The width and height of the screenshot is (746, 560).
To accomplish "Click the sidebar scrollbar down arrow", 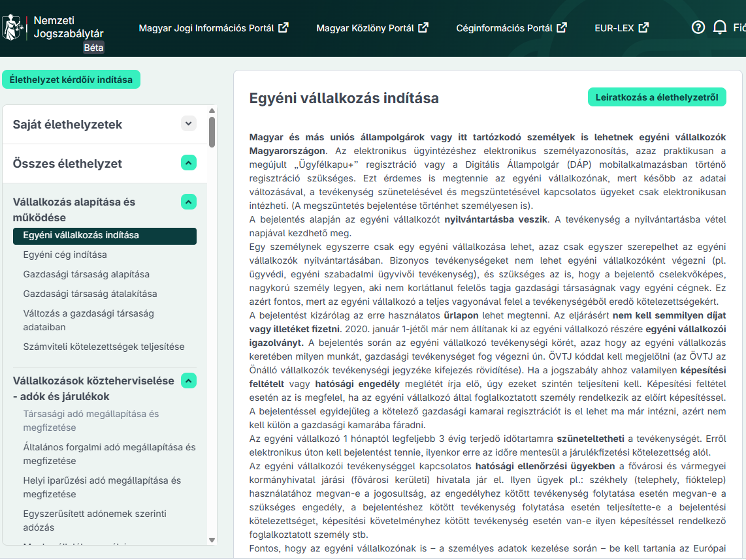I will tap(212, 540).
